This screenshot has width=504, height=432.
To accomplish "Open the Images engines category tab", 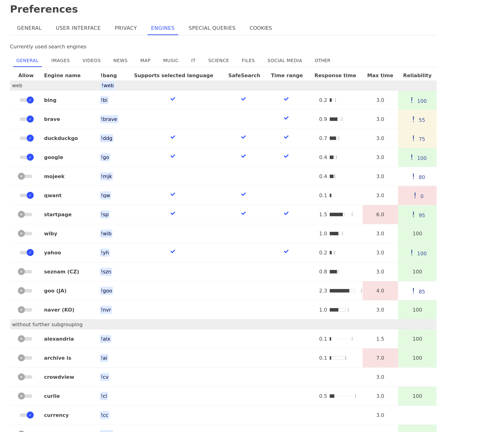I will click(x=61, y=60).
